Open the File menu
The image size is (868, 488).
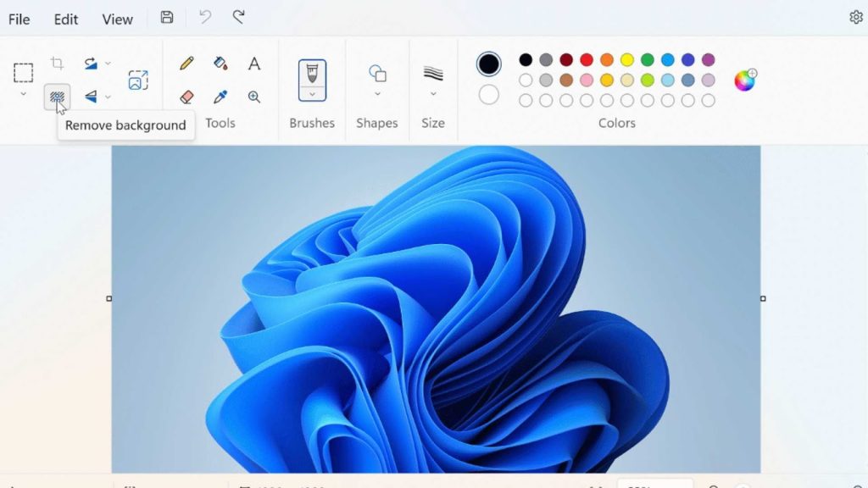pos(19,19)
